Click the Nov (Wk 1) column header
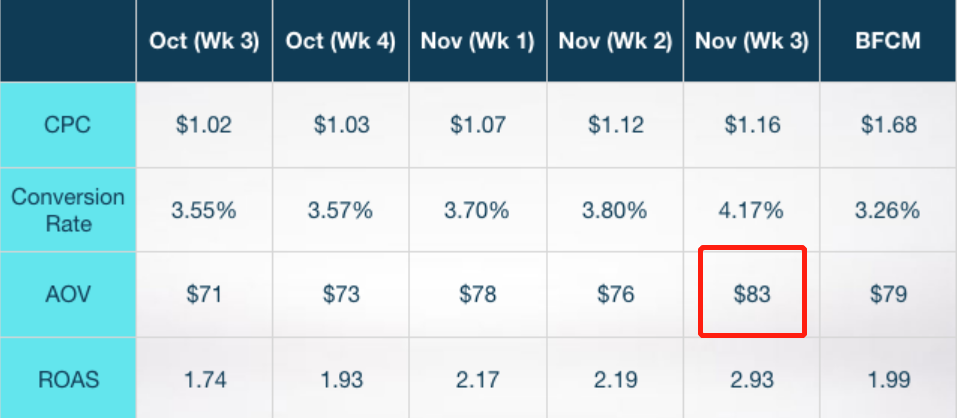The height and width of the screenshot is (418, 958). pyautogui.click(x=477, y=42)
